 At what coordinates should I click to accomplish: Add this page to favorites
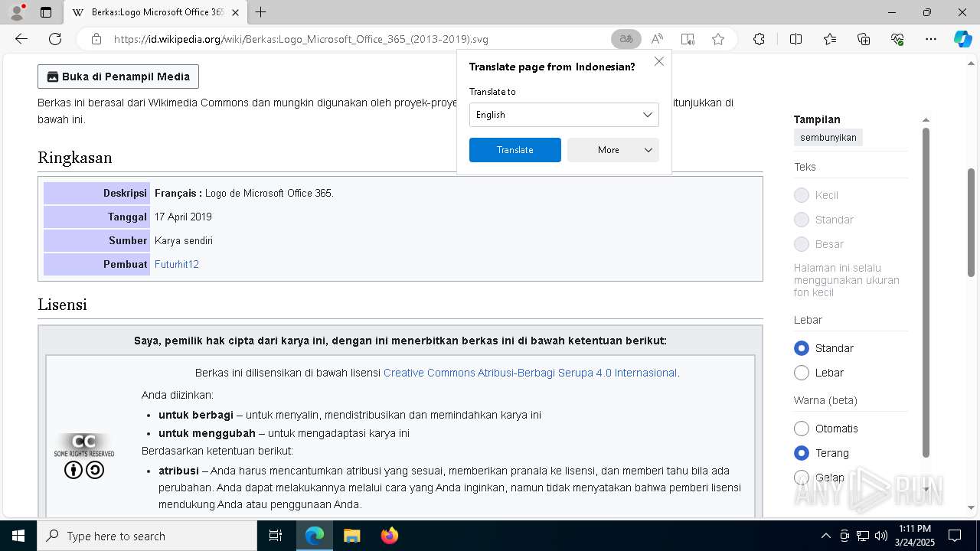pos(718,39)
